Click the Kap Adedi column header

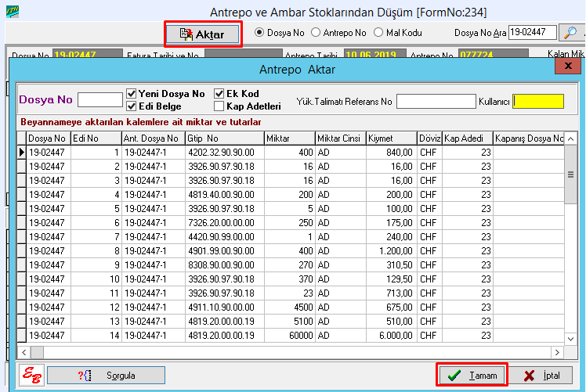click(x=468, y=138)
